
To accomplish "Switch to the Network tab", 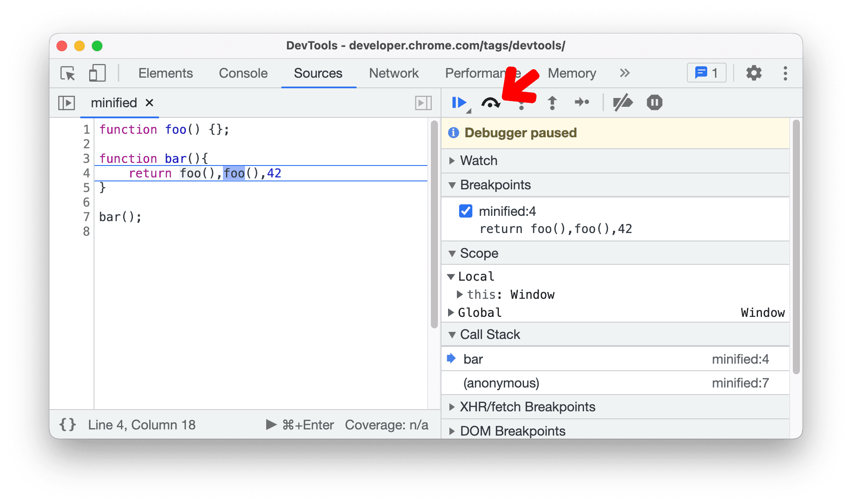I will 395,73.
